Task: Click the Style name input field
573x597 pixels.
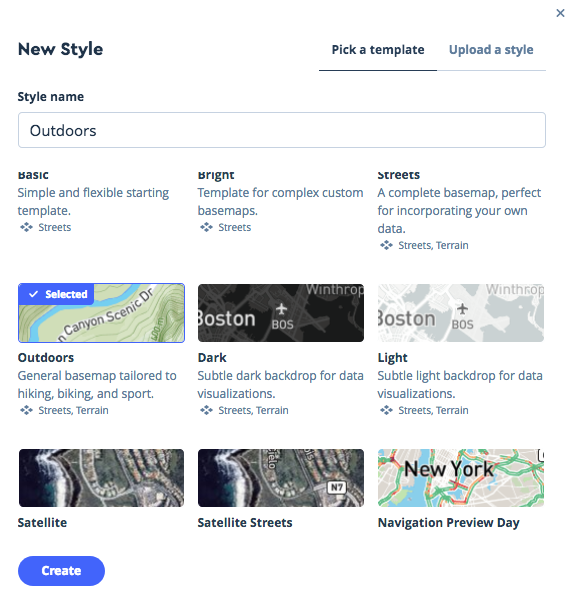Action: (282, 130)
